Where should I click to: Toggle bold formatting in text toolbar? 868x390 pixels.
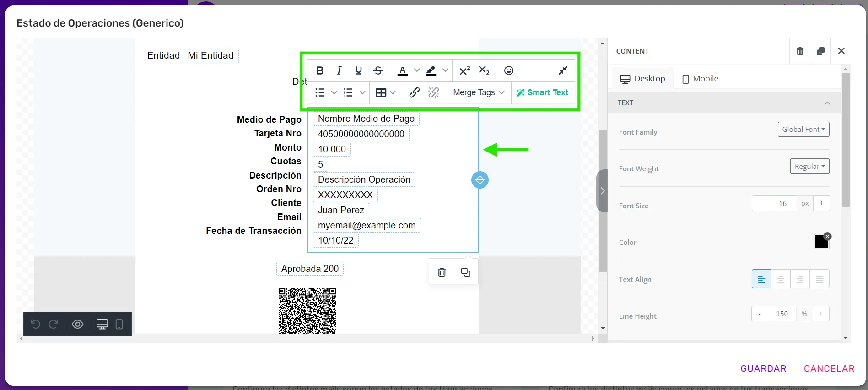[320, 70]
